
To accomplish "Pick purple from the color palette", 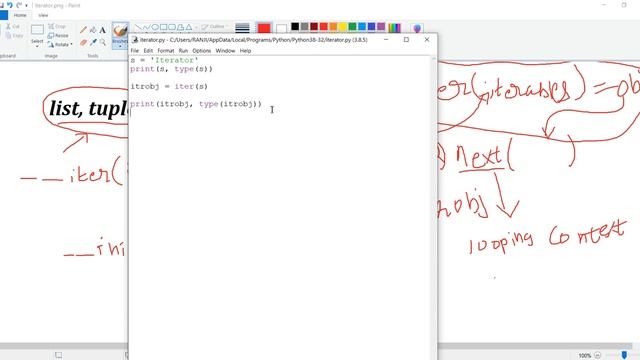I will click(381, 27).
